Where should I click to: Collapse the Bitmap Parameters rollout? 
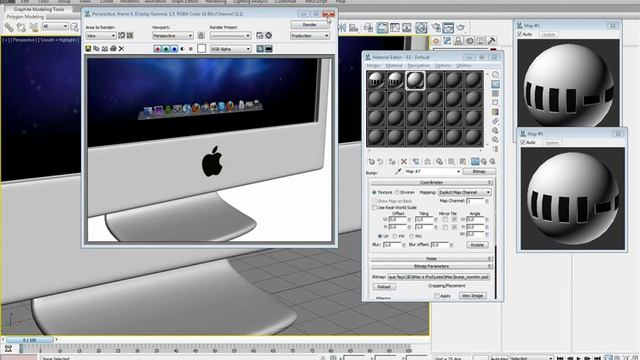431,267
